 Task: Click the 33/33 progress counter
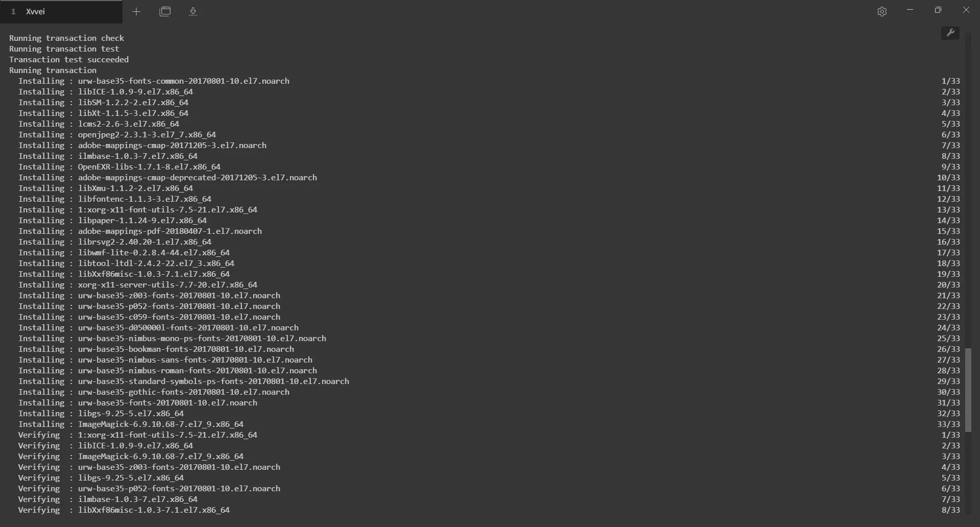click(x=948, y=424)
